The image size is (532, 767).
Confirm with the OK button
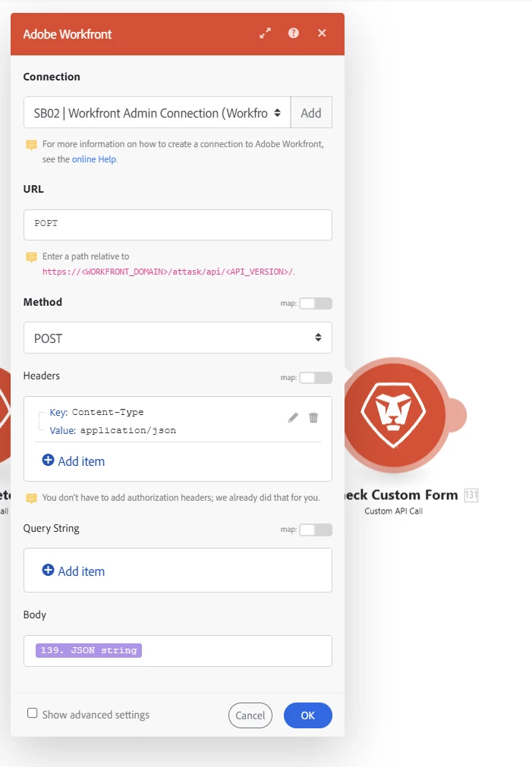(x=308, y=715)
